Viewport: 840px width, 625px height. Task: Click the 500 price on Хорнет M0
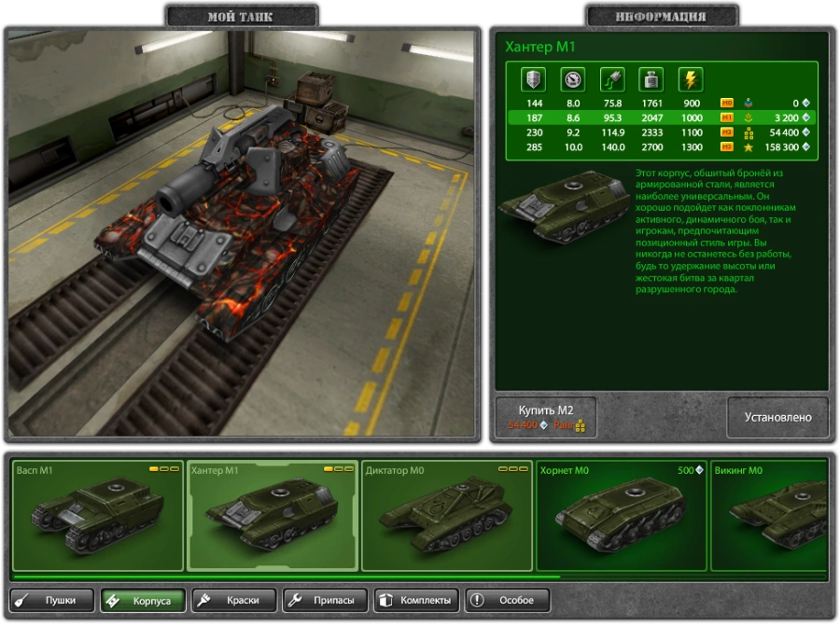(x=685, y=470)
